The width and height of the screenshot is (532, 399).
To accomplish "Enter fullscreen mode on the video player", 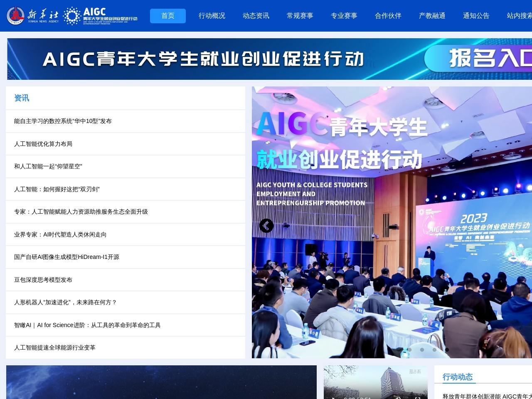I will tap(418, 397).
